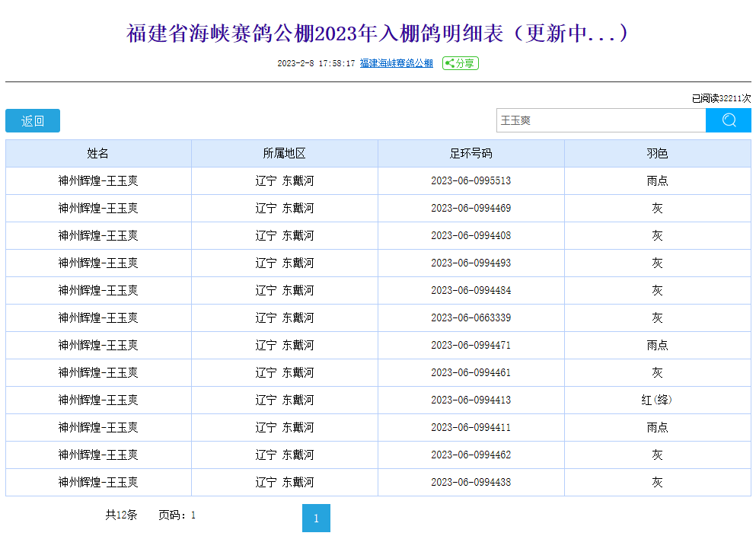Screen dimensions: 756x536
Task: Click the search field containing 王玉爽
Action: (x=601, y=120)
